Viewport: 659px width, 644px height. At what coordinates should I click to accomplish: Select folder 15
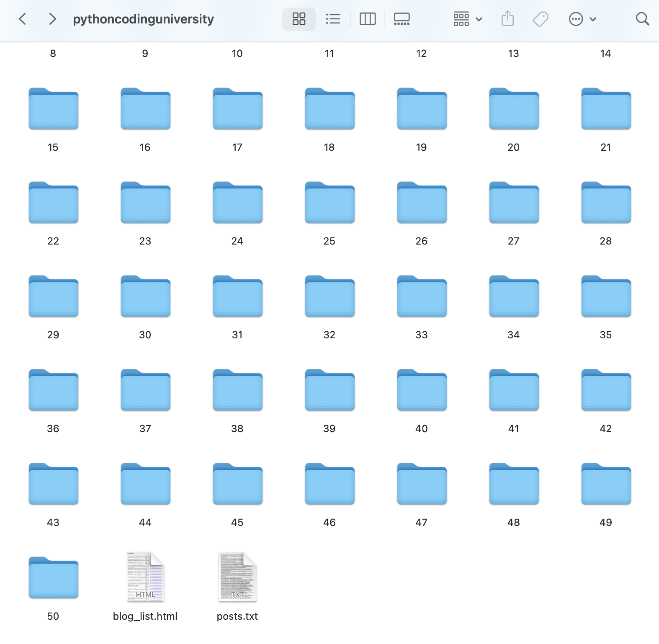point(54,108)
